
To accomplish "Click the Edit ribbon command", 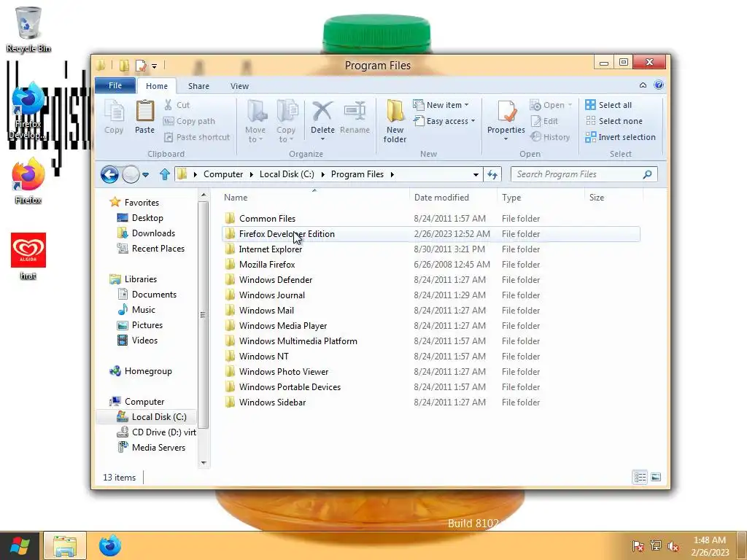I will click(x=544, y=121).
